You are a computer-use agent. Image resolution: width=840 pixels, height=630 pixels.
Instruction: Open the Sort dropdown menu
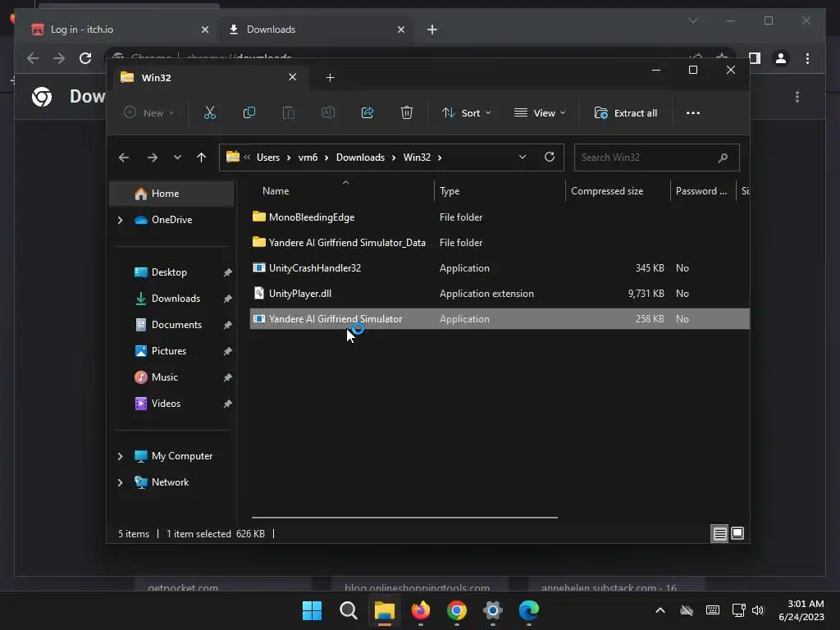(x=466, y=113)
